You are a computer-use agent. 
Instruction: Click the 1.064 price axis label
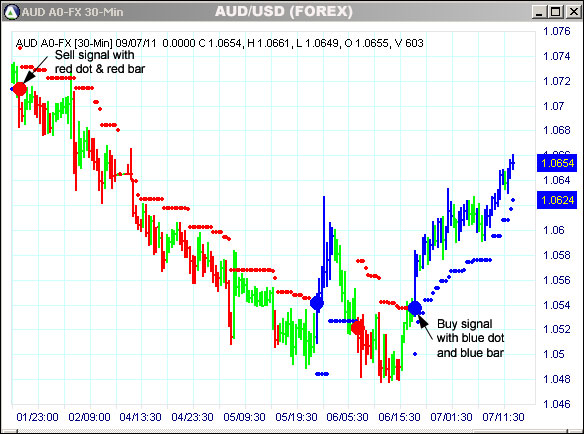pyautogui.click(x=557, y=180)
